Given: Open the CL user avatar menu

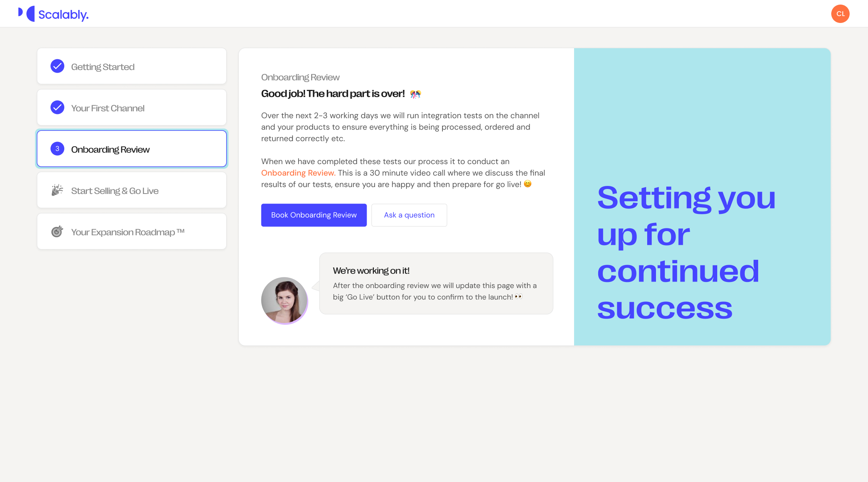Looking at the screenshot, I should pyautogui.click(x=840, y=14).
